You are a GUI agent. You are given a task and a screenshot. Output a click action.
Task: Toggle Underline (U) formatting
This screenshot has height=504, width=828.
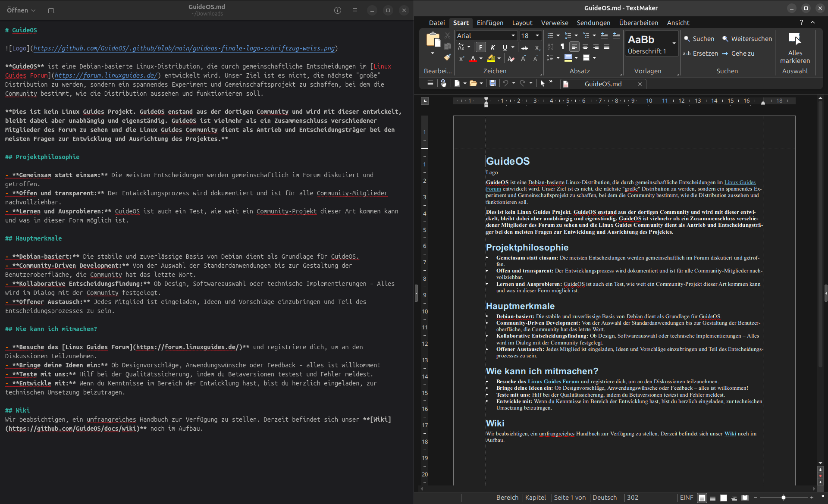pyautogui.click(x=505, y=47)
